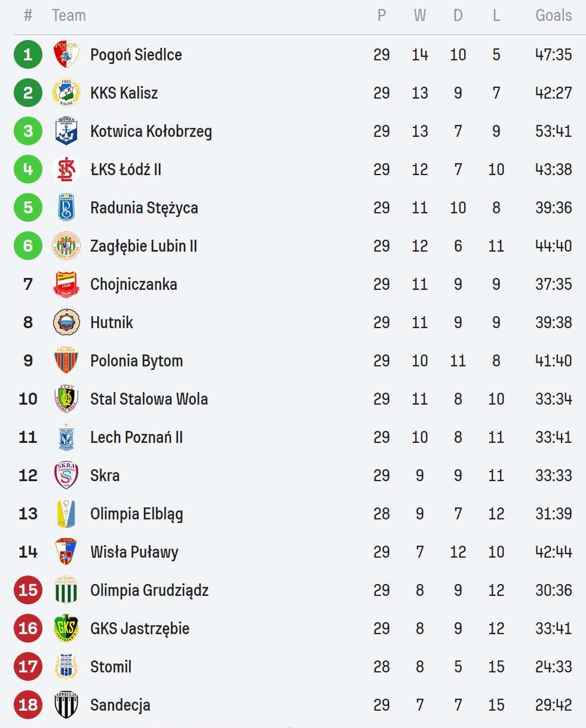Click the Pogoń Siedlce club crest

(66, 54)
